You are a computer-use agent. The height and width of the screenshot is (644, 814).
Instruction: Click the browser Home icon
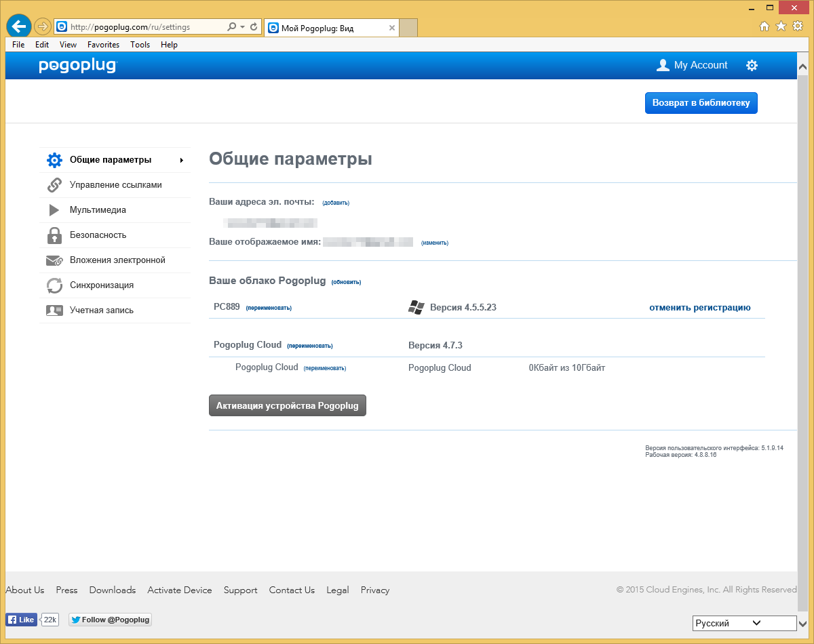pyautogui.click(x=764, y=26)
